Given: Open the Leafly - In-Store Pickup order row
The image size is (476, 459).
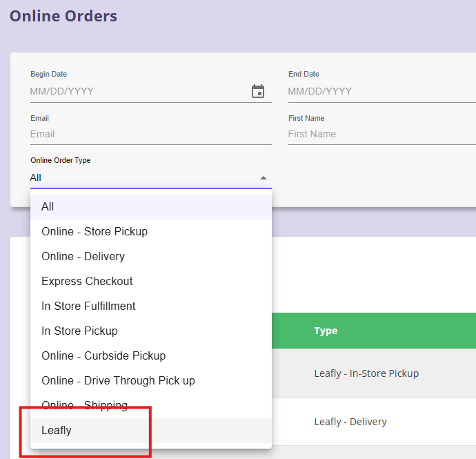Looking at the screenshot, I should point(366,373).
